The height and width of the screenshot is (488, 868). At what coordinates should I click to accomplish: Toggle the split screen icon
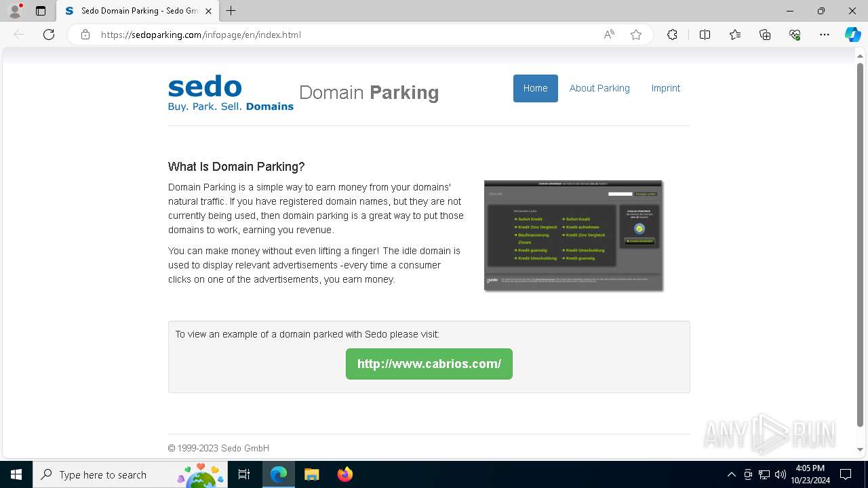[705, 35]
